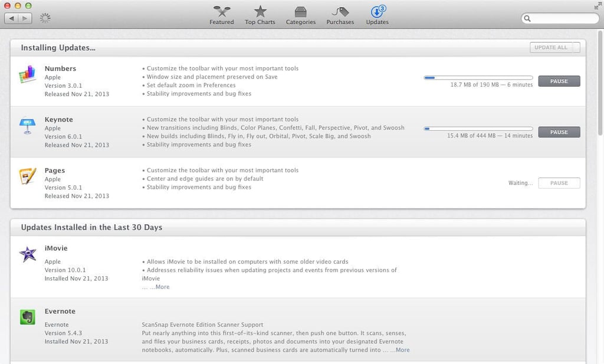Viewport: 604px width, 364px height.
Task: Open the Featured section icon
Action: click(x=222, y=12)
